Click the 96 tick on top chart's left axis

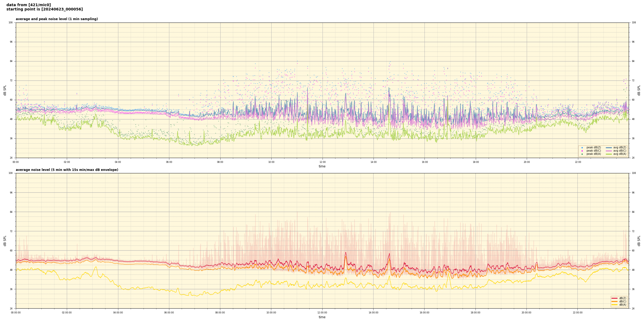11,42
